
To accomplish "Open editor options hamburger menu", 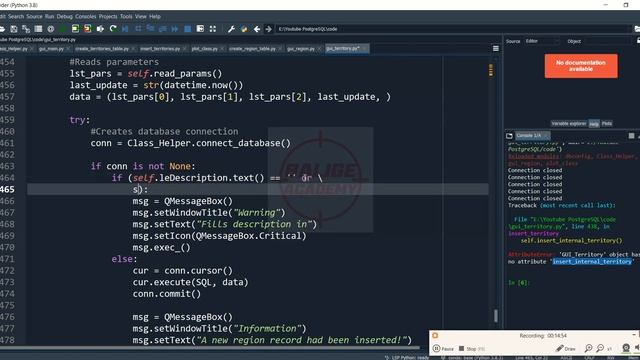I will coord(496,49).
